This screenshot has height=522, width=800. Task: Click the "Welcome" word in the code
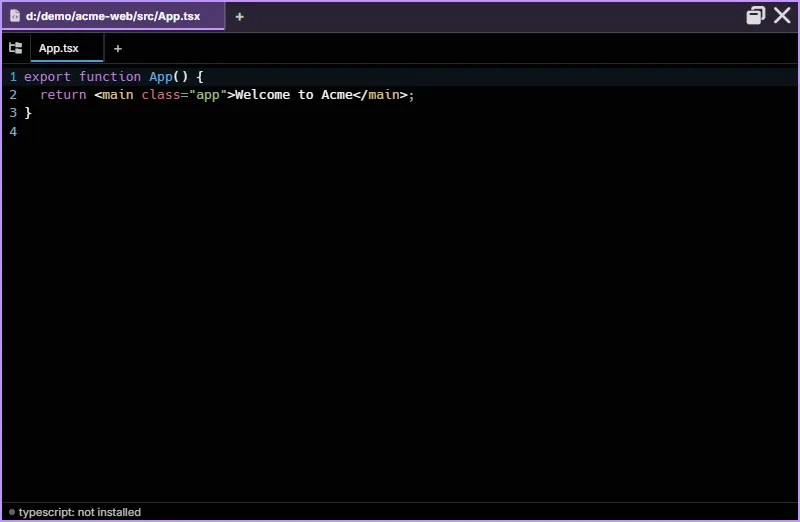tap(263, 95)
